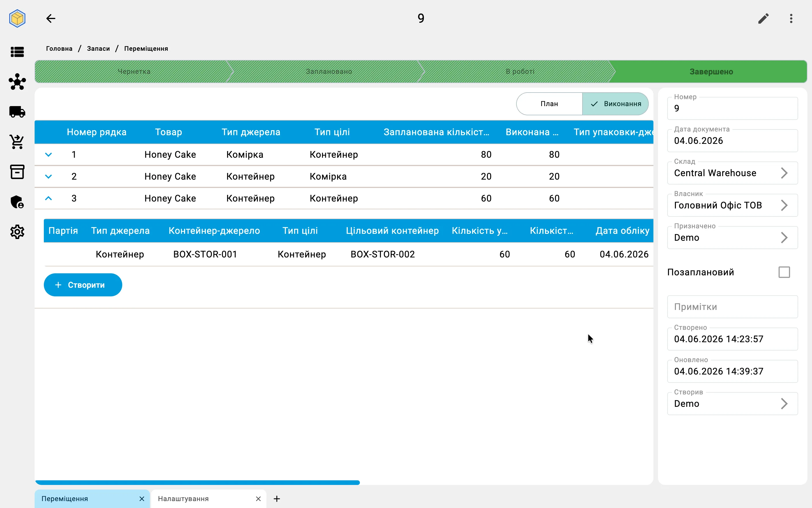
Task: Open the delivery truck sidebar icon
Action: pyautogui.click(x=17, y=112)
